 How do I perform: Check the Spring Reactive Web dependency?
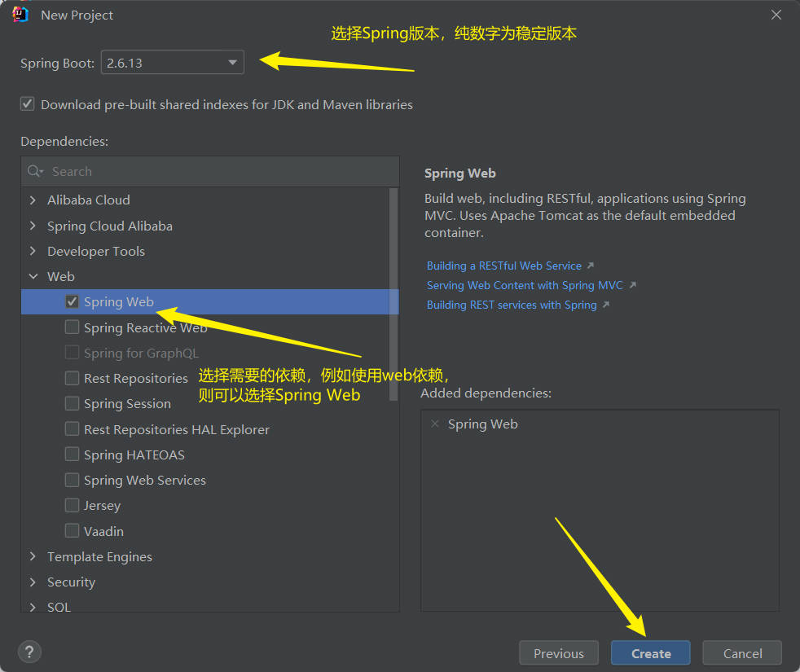pyautogui.click(x=72, y=327)
